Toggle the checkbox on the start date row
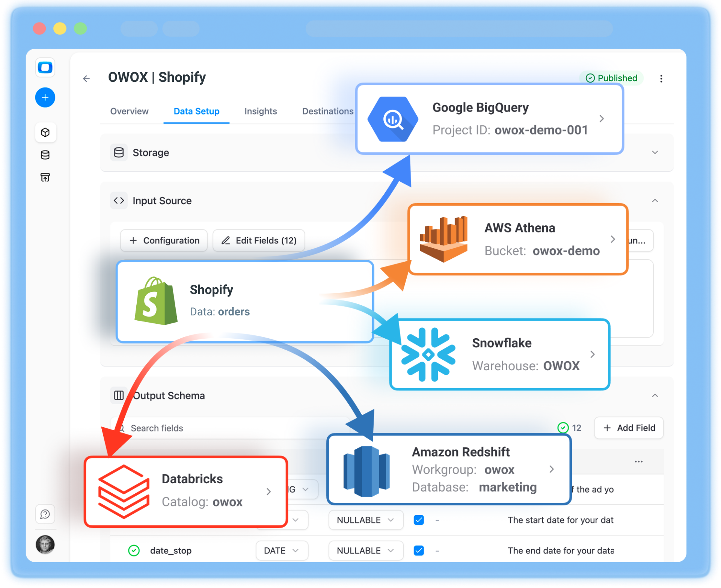The width and height of the screenshot is (721, 588). point(418,520)
